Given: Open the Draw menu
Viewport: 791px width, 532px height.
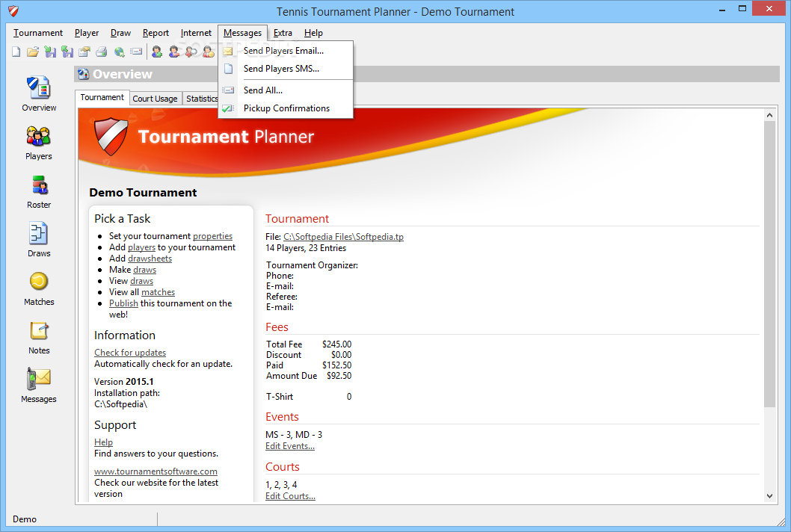Looking at the screenshot, I should click(120, 33).
